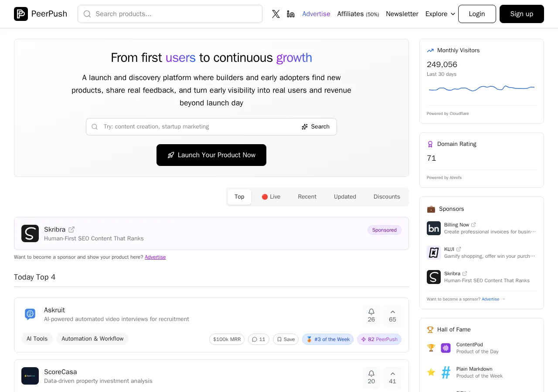The image size is (558, 392).
Task: Click the Advertise link below sponsored banner
Action: point(155,257)
